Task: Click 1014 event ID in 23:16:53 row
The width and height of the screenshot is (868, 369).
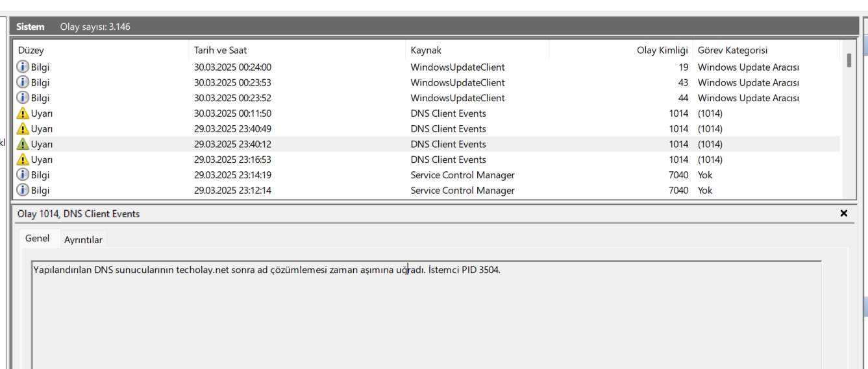Action: pyautogui.click(x=678, y=160)
